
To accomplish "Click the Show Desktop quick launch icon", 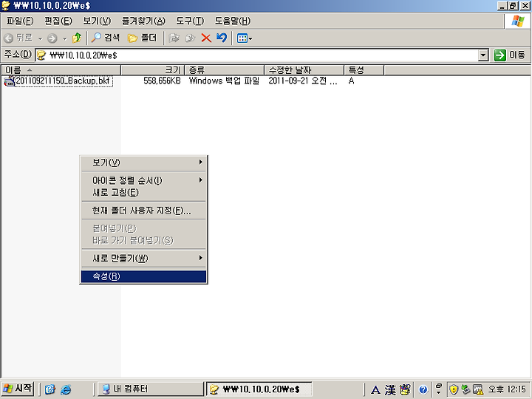I will (x=50, y=389).
